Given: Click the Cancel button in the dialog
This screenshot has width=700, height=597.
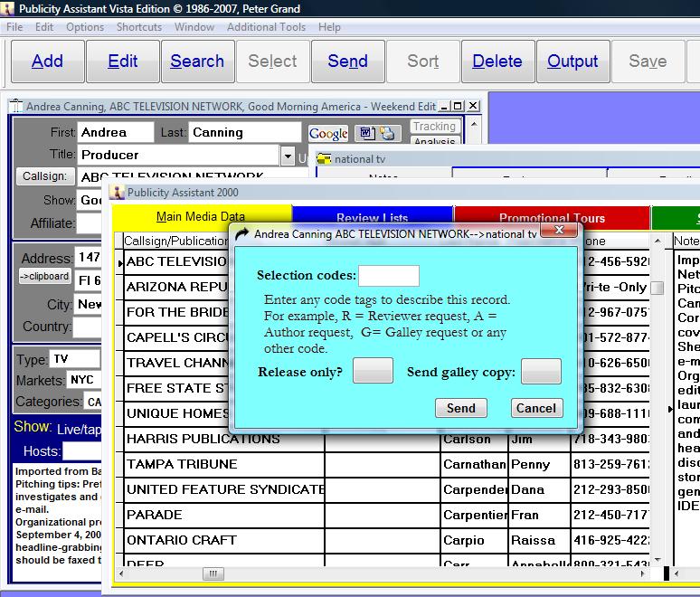Looking at the screenshot, I should (x=536, y=408).
